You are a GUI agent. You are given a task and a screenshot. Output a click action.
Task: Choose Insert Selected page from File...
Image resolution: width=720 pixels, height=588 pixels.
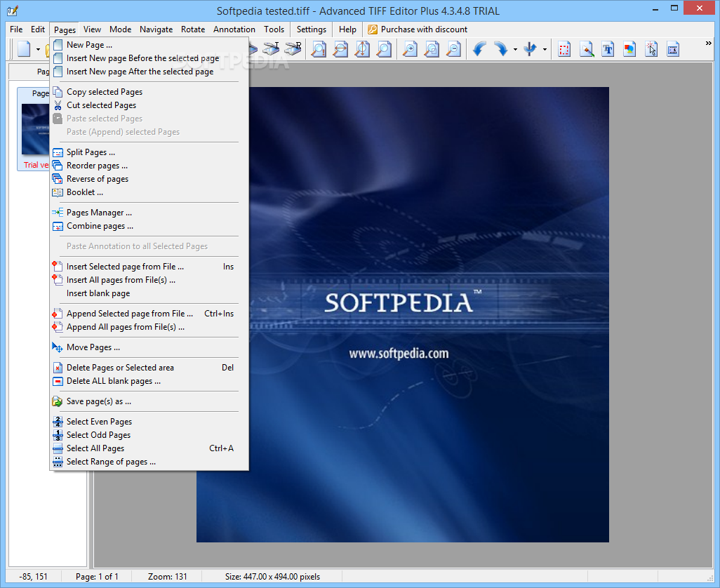point(149,267)
